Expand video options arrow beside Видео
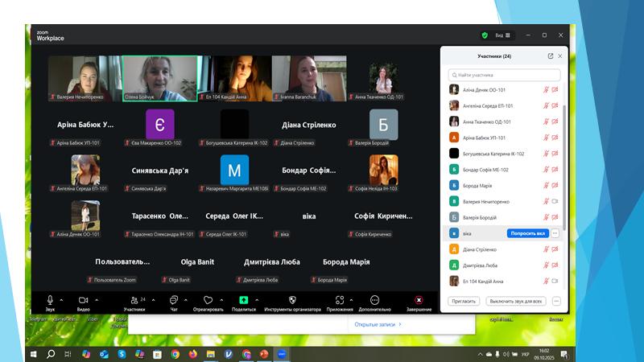This screenshot has width=644, height=362. [96, 299]
